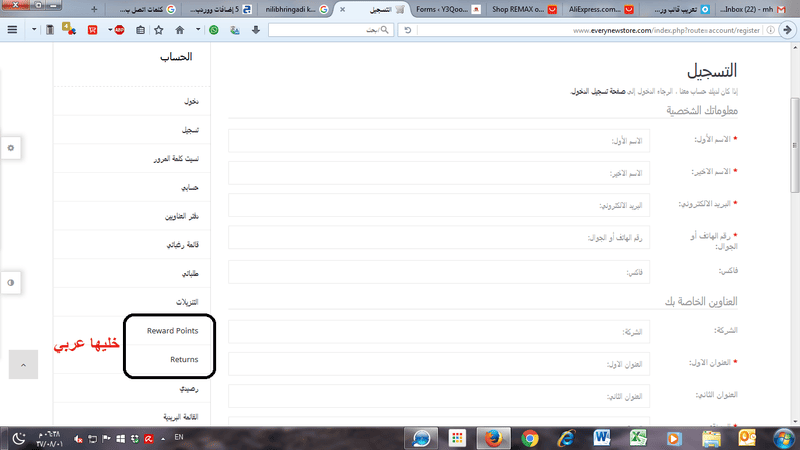Click the scroll-to-top chevron button
The width and height of the screenshot is (800, 450).
coord(23,365)
